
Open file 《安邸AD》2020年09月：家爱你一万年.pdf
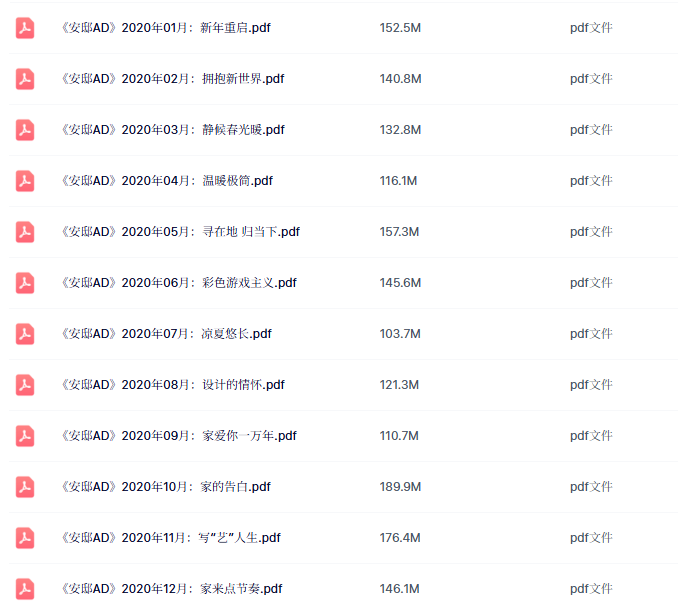[x=179, y=436]
